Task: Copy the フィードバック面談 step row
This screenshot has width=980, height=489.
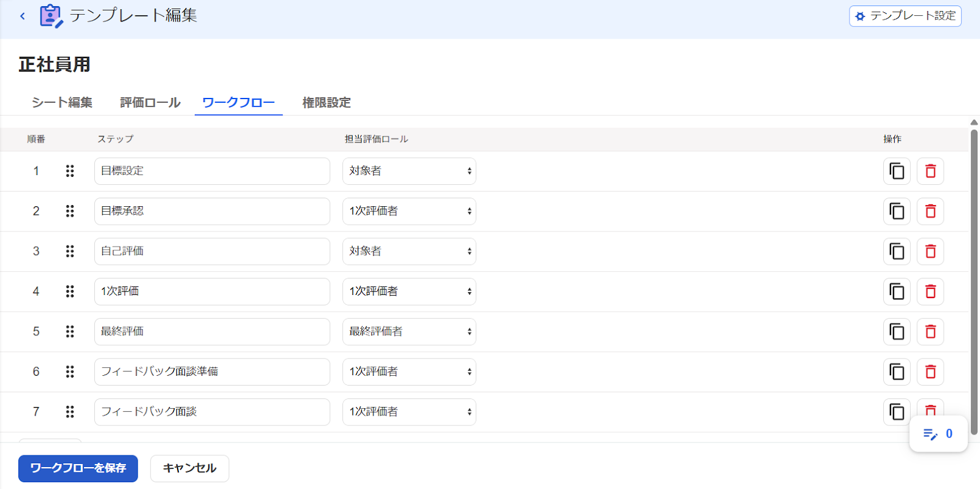Action: coord(897,412)
